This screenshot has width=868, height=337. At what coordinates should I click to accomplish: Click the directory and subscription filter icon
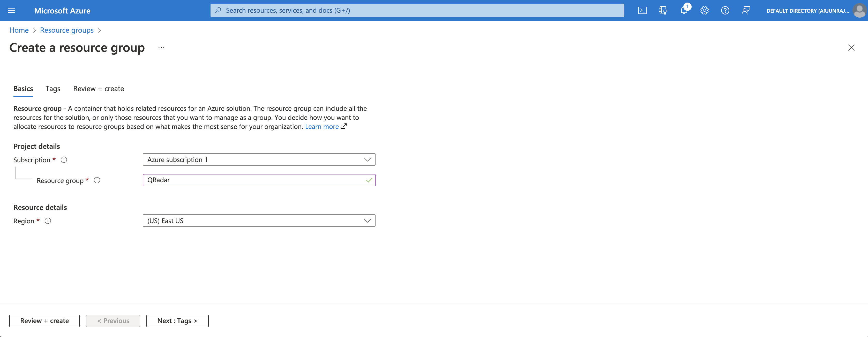point(663,10)
